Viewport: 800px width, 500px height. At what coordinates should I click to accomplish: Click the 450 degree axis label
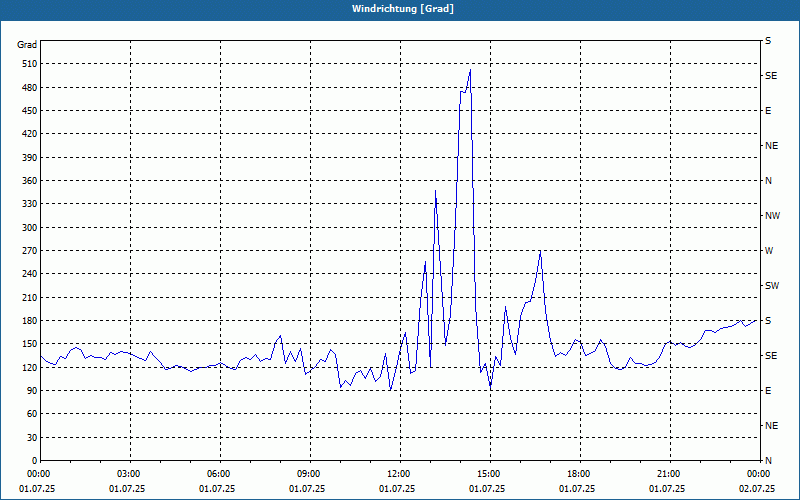click(30, 111)
